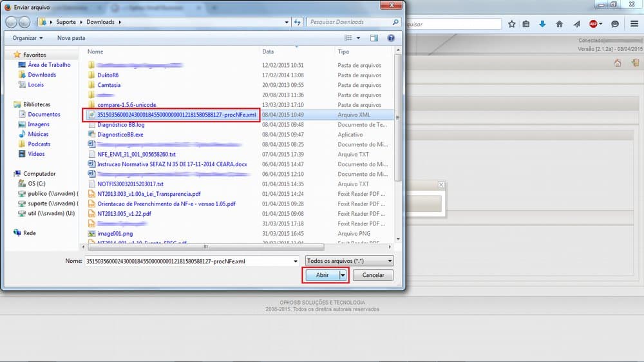Image resolution: width=644 pixels, height=362 pixels.
Task: Click Firefox bookmark star icon
Action: (511, 24)
